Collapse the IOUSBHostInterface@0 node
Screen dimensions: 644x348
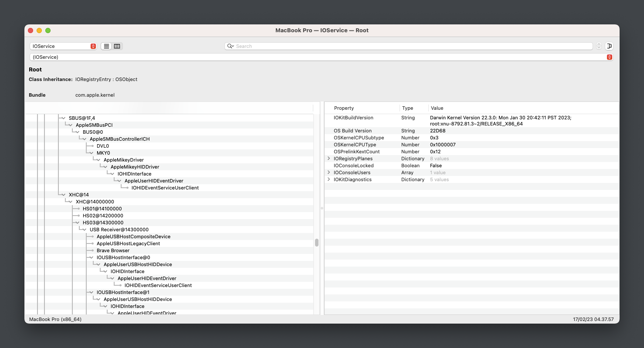click(x=92, y=257)
